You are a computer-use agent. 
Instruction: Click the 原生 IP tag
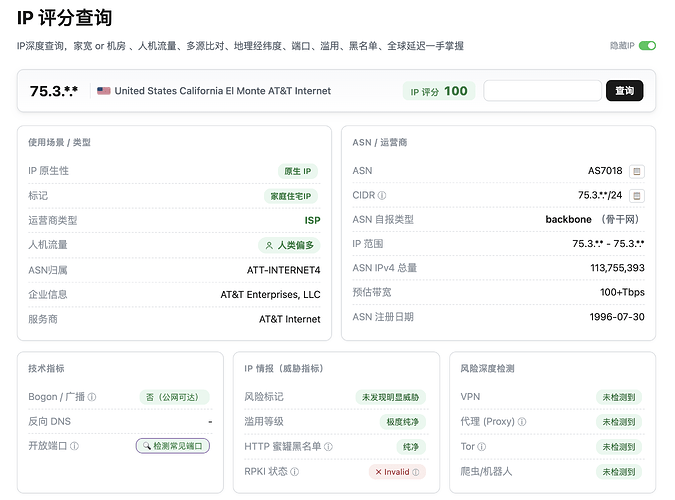[x=297, y=171]
